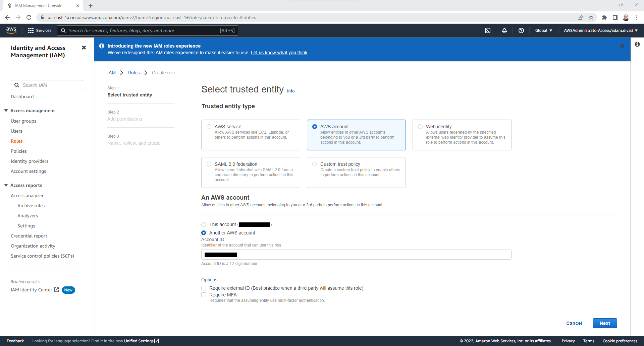This screenshot has width=644, height=346.
Task: Close the IAM navigation sidebar
Action: 84,48
